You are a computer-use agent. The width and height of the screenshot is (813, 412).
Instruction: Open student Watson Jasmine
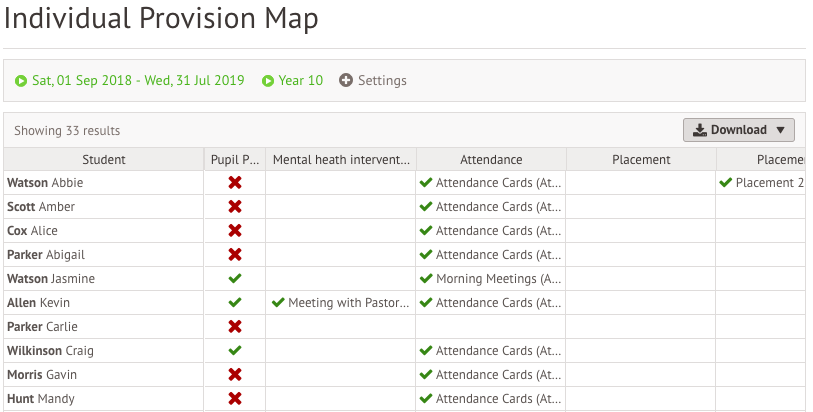(51, 279)
